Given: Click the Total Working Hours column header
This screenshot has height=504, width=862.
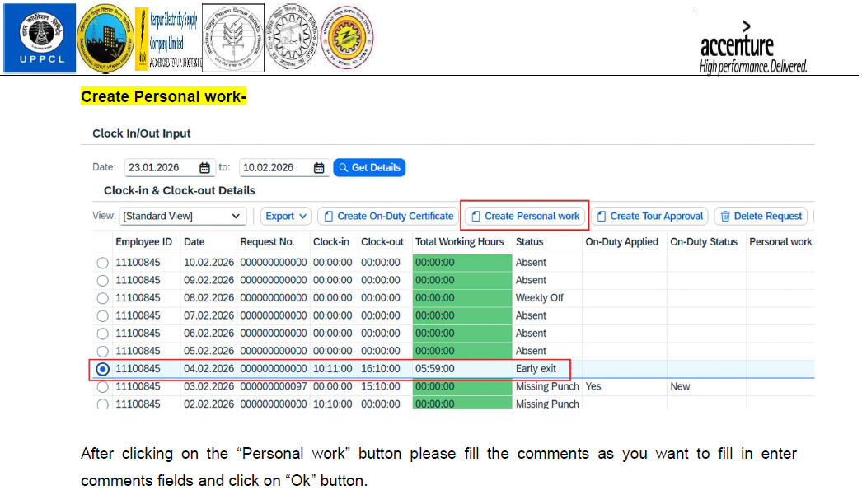Looking at the screenshot, I should point(459,242).
